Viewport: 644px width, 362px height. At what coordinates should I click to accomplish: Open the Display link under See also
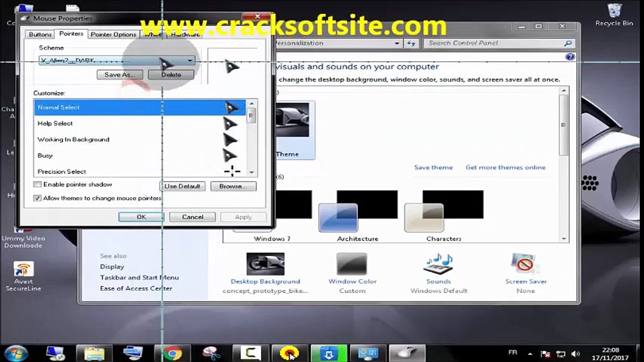click(112, 266)
